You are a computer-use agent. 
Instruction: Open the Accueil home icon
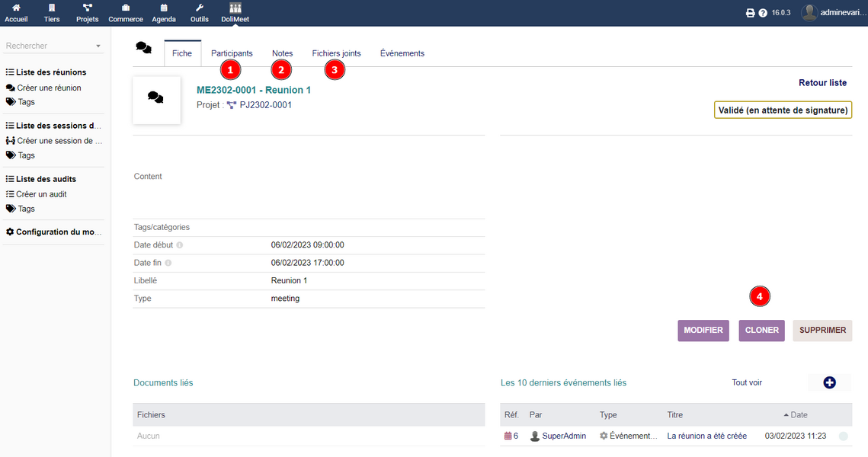tap(16, 8)
